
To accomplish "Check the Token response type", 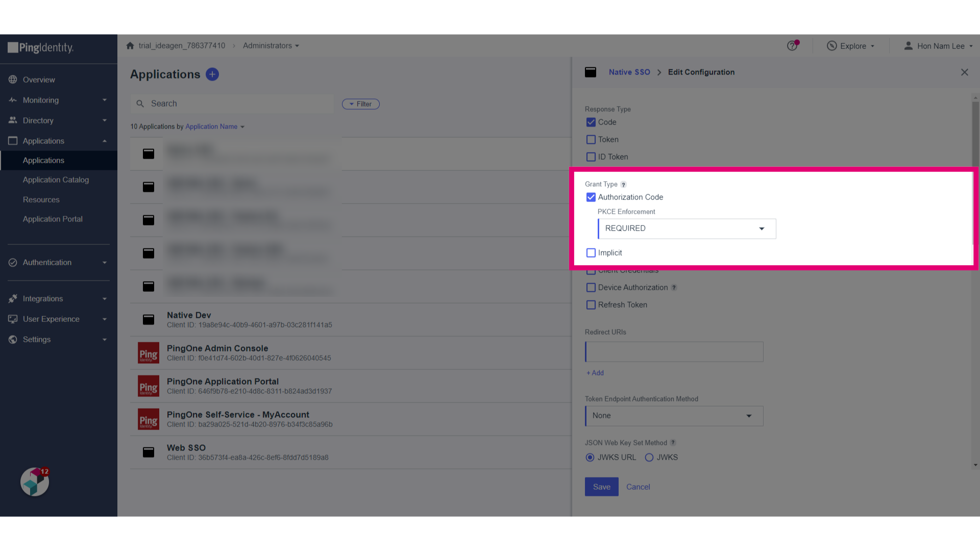I will click(x=591, y=140).
